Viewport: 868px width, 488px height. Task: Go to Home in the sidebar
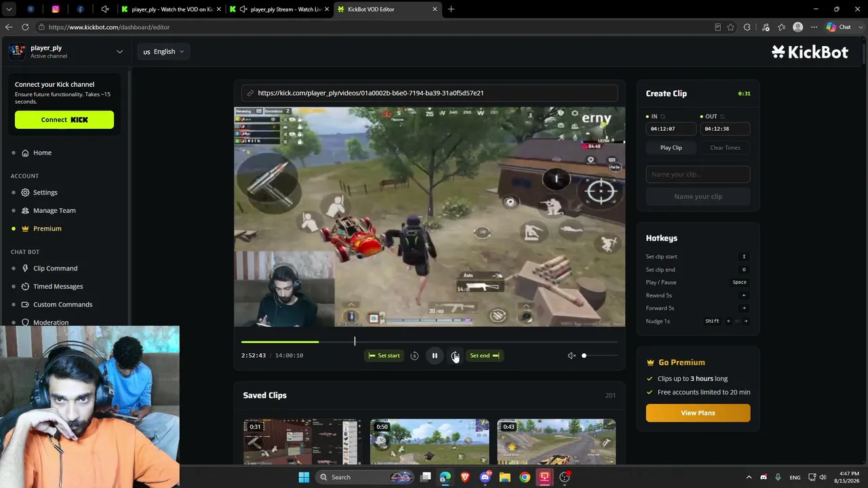[42, 152]
